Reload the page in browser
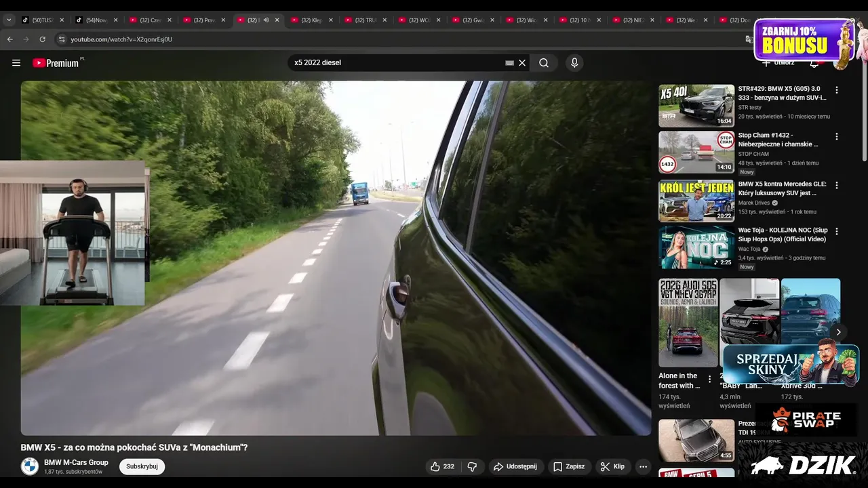 point(42,39)
